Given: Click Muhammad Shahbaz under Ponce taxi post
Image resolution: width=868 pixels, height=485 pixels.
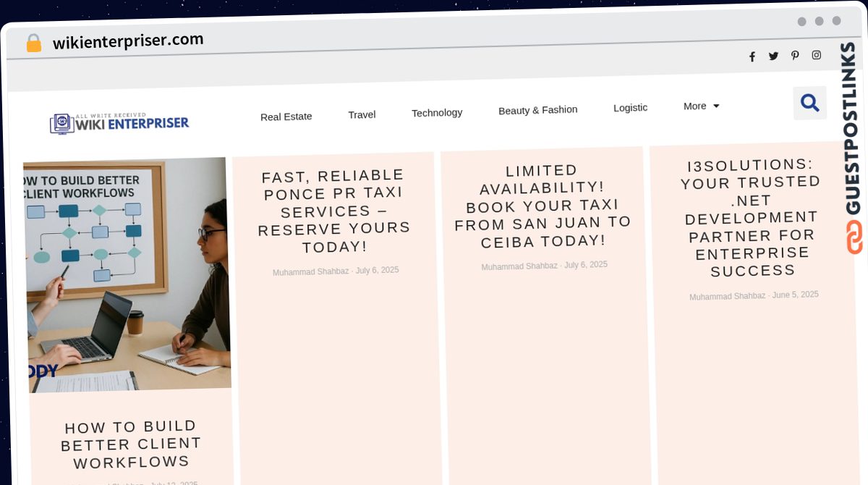Looking at the screenshot, I should point(311,271).
